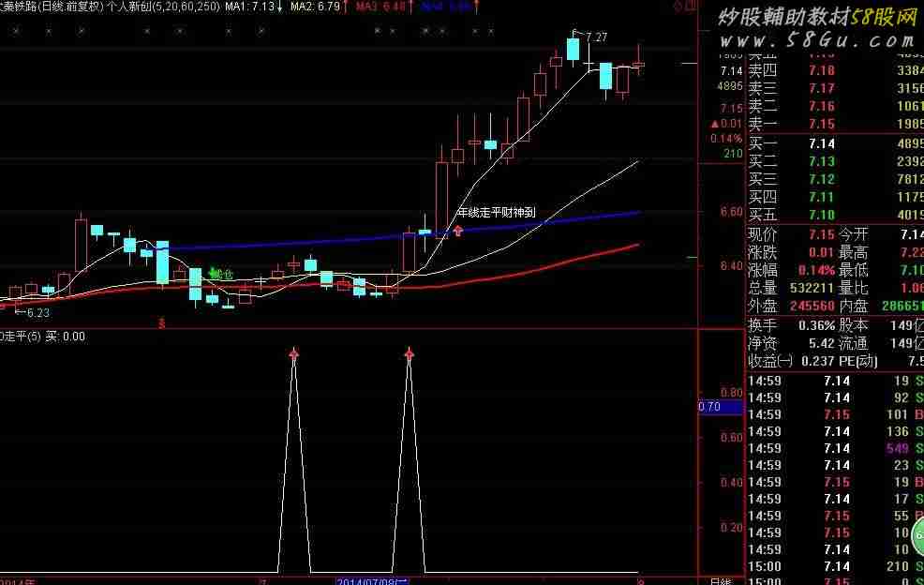Click the 0.20 indicator axis label
Viewport: 924px width, 585px height.
pyautogui.click(x=731, y=528)
